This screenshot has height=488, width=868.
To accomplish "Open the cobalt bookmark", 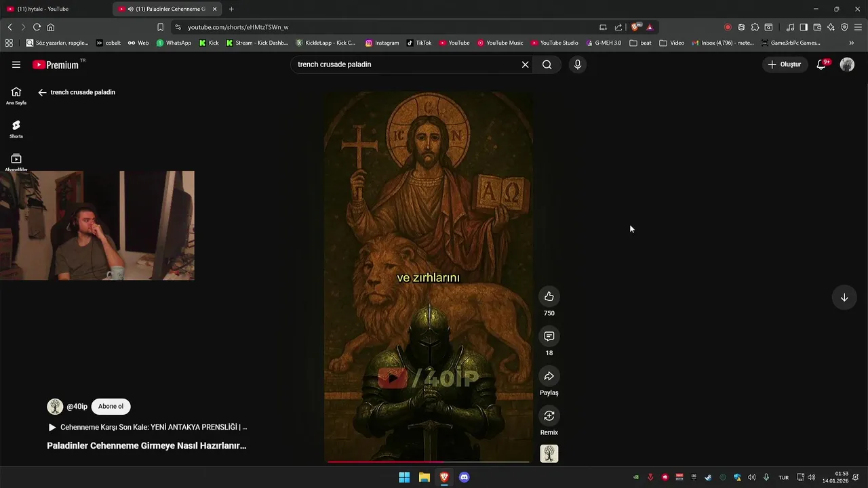I will click(x=108, y=43).
